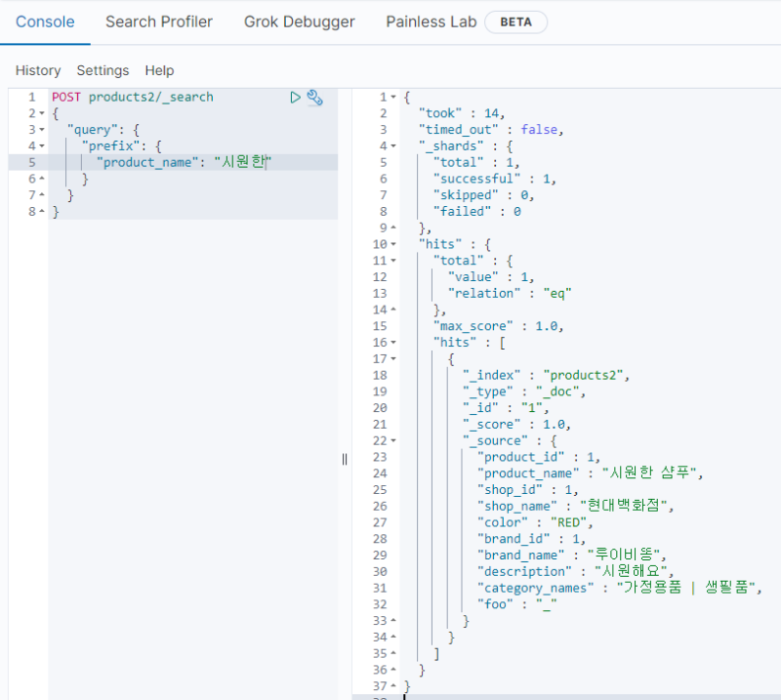
Task: Collapse the "prefix" block in request editor
Action: coord(42,146)
